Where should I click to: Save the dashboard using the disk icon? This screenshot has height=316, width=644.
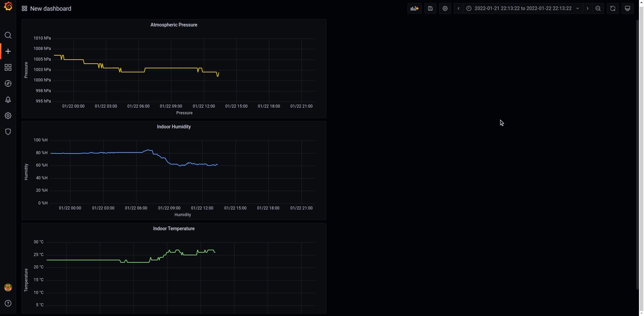click(430, 8)
